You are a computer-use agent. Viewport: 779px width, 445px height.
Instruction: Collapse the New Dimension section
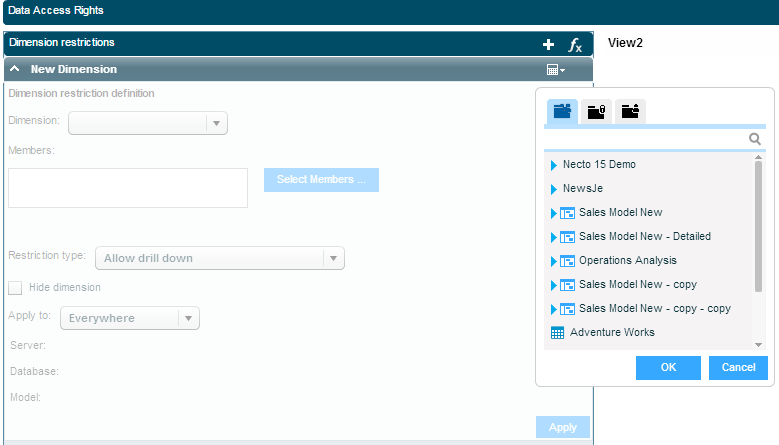15,70
